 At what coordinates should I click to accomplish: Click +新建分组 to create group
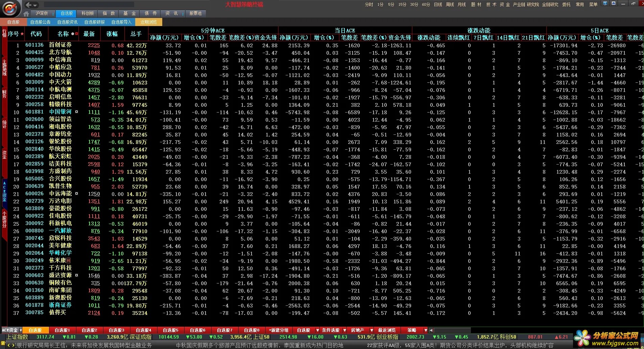[279, 330]
